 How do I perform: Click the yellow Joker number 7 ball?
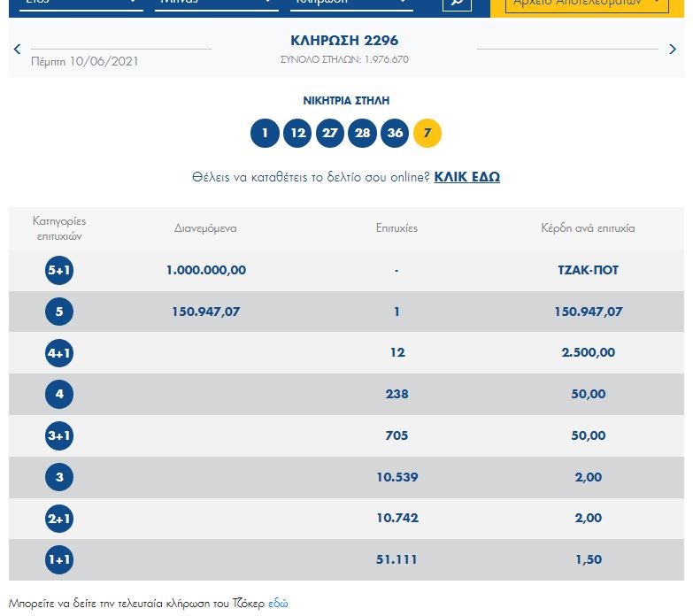tap(427, 134)
